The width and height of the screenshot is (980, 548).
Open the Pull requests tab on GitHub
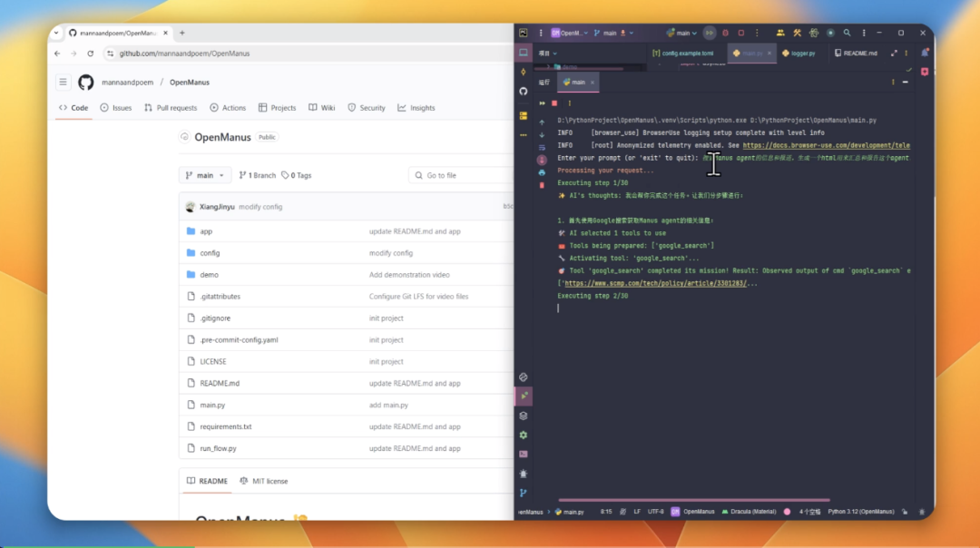(x=171, y=108)
